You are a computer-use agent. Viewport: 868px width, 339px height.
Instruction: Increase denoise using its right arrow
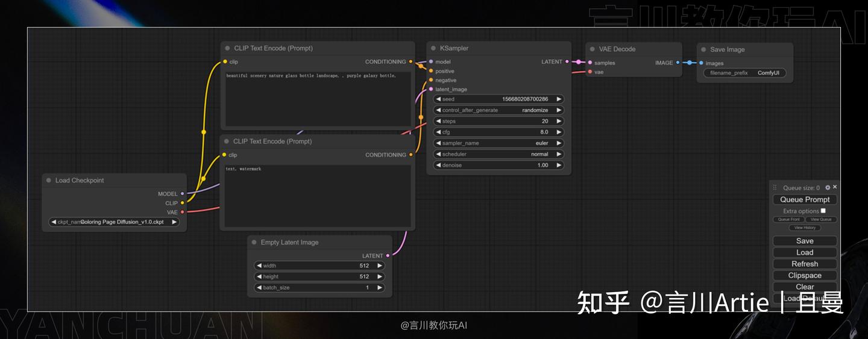tap(559, 165)
